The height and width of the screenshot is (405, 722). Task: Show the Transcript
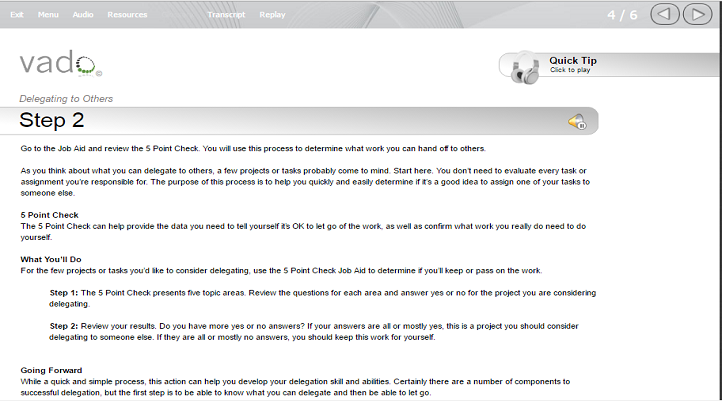click(226, 15)
